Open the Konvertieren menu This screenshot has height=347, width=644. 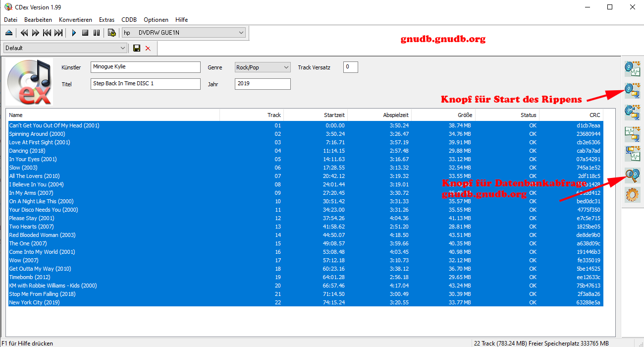tap(75, 20)
